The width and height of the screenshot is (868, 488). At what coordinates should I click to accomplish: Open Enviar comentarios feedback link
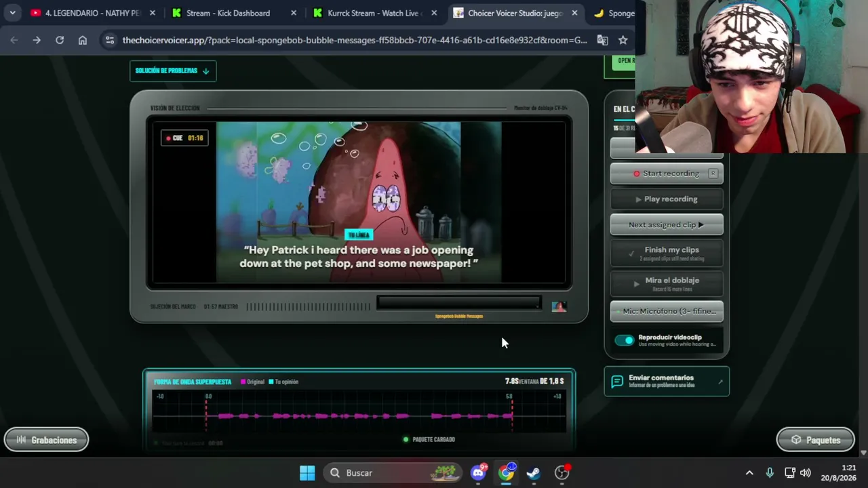(x=667, y=382)
